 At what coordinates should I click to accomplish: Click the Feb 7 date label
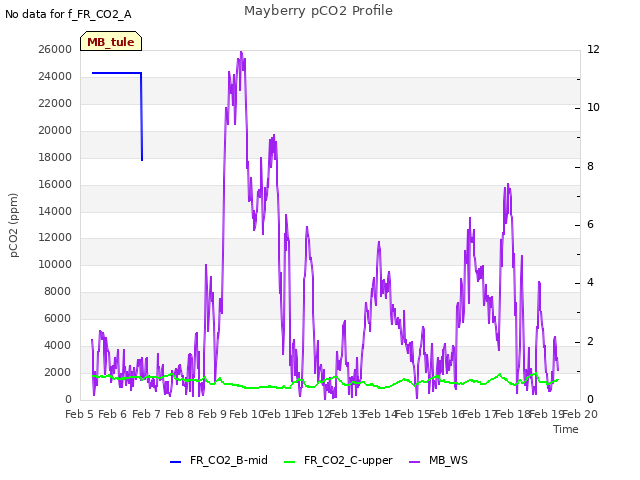point(146,414)
